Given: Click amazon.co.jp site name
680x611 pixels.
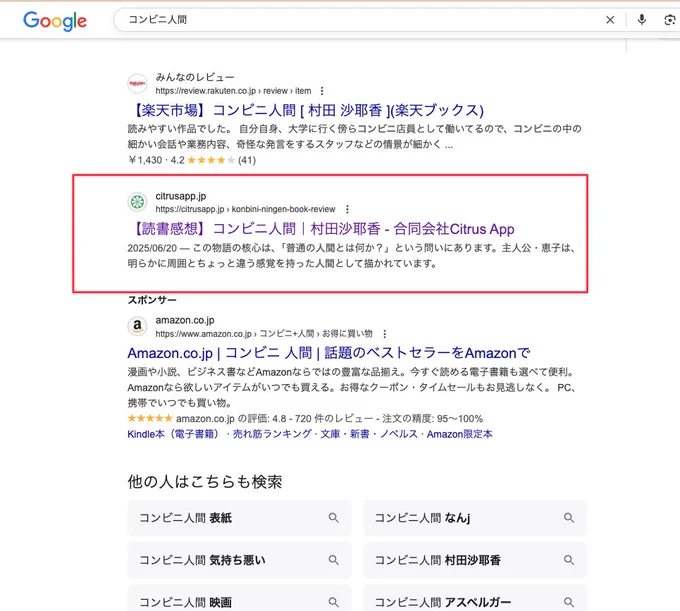Looking at the screenshot, I should [185, 320].
